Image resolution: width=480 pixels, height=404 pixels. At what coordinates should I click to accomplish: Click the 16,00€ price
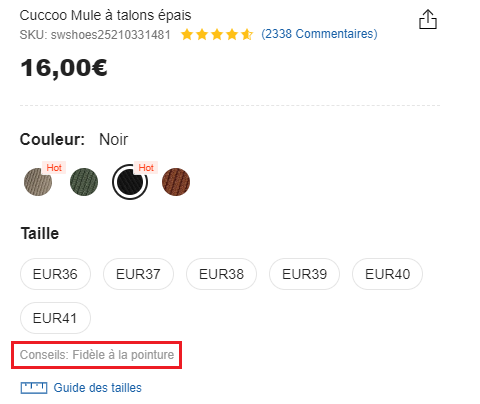coord(64,68)
